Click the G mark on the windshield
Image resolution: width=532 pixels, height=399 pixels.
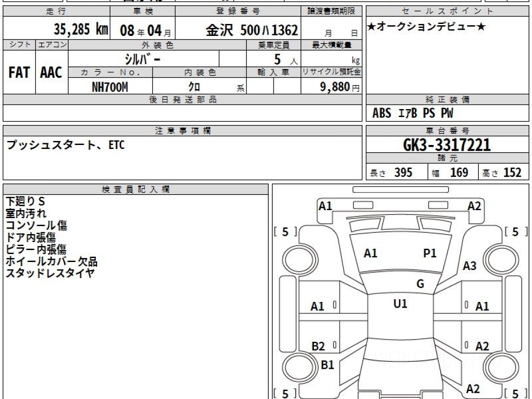point(420,284)
